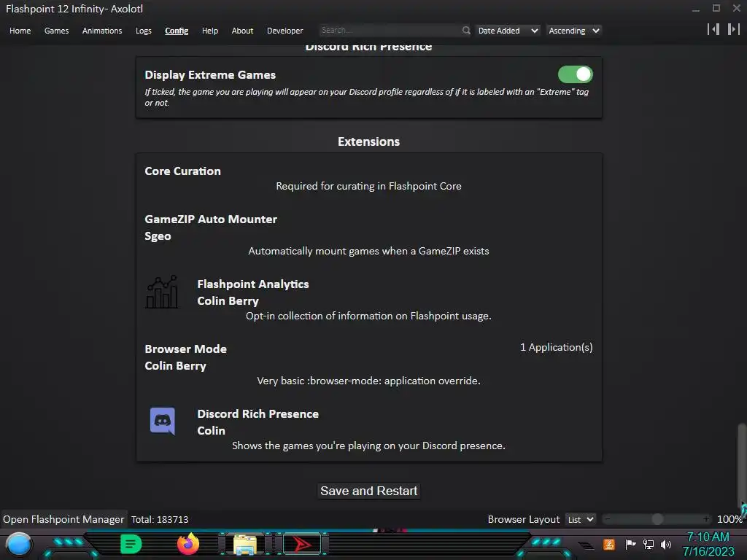Click inside the Search input field
The width and height of the screenshot is (747, 560).
[390, 31]
